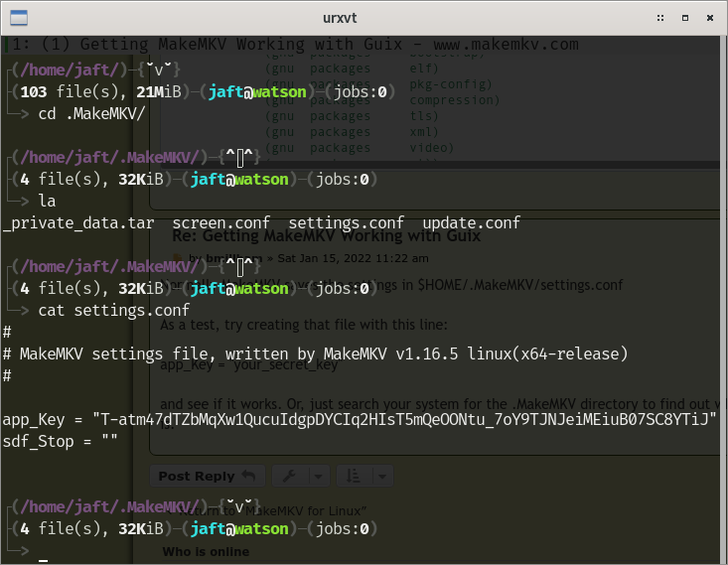This screenshot has height=565, width=728.
Task: Click the wrench topic-tools icon in the background page
Action: click(x=289, y=476)
